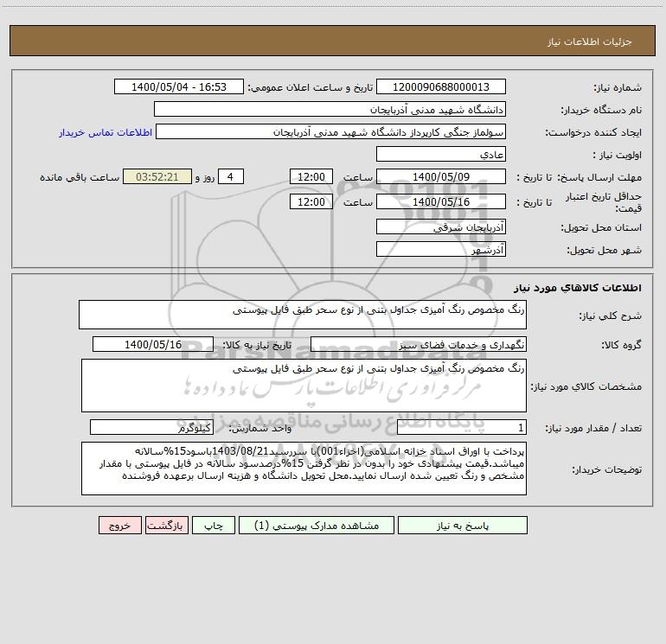Click تاریخ نیاز به کالا date field
Screen dimensions: 666x644
pos(153,344)
